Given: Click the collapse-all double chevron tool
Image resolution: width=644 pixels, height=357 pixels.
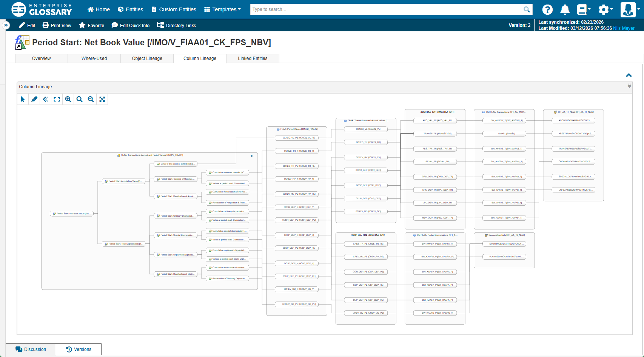Looking at the screenshot, I should [x=45, y=99].
